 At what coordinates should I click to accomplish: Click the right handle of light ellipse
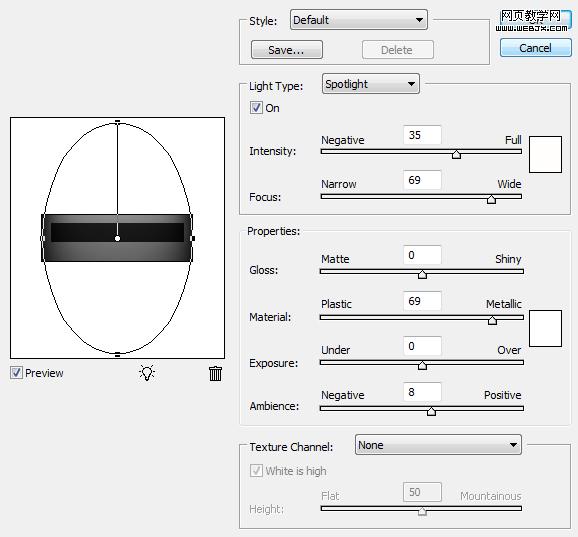(192, 238)
